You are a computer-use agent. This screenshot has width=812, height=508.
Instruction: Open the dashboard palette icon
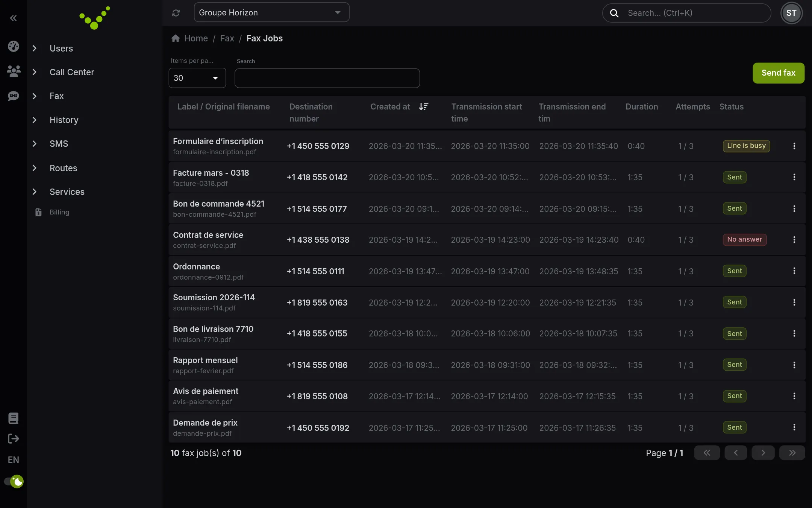(14, 46)
